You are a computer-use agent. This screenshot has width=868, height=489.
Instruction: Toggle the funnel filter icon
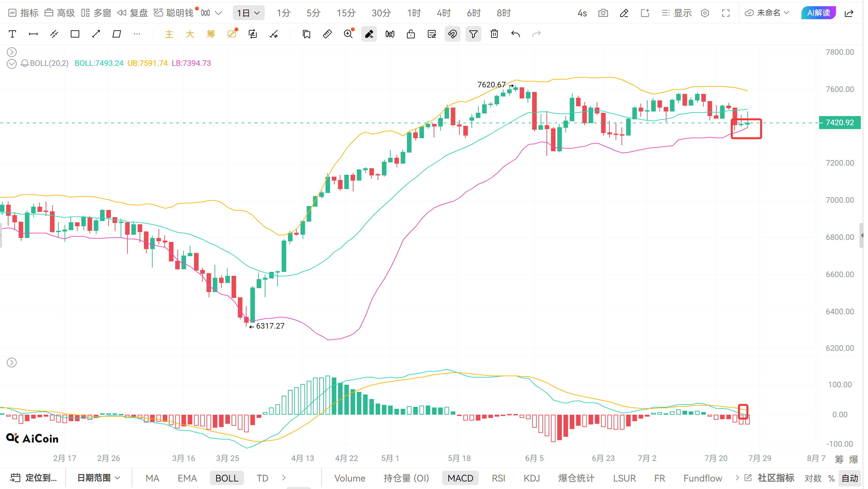pos(473,34)
